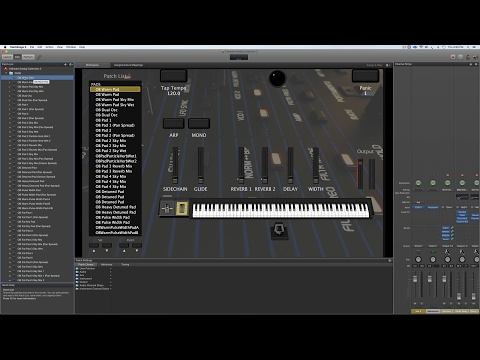Open the File menu

coord(32,47)
